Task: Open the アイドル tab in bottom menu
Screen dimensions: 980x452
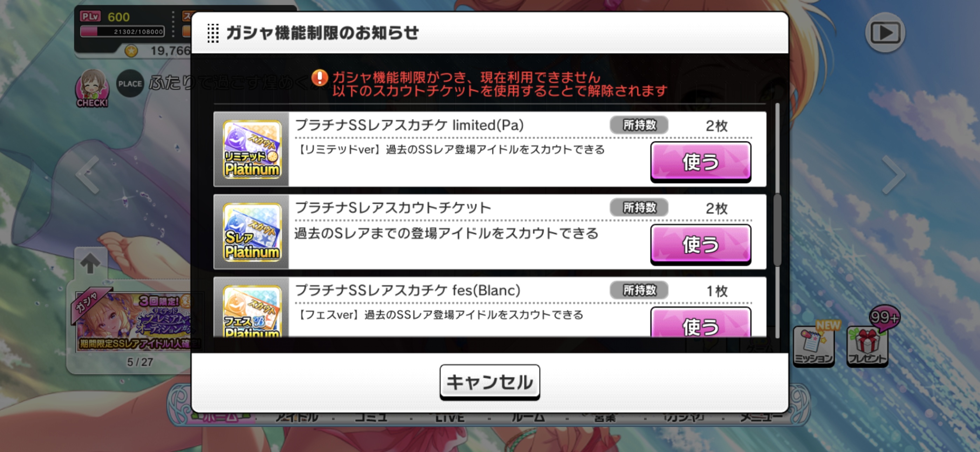Action: [297, 418]
